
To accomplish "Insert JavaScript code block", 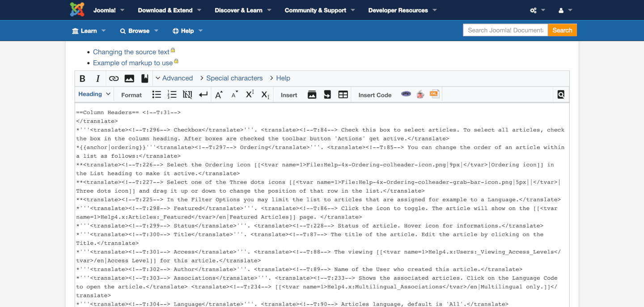I will click(420, 94).
